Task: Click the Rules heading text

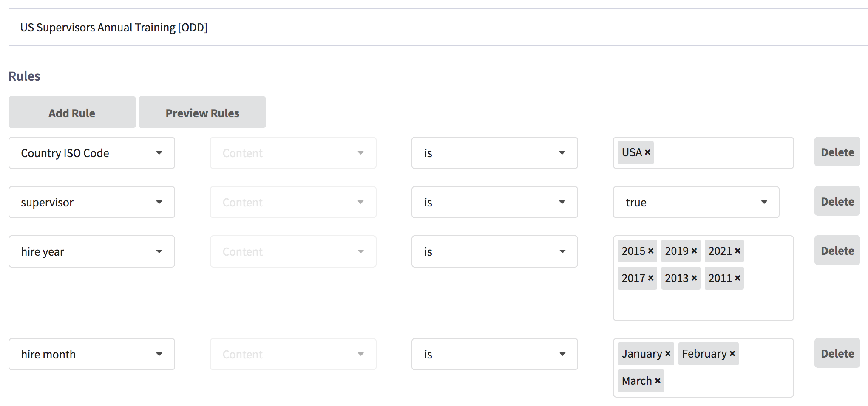Action: pos(24,76)
